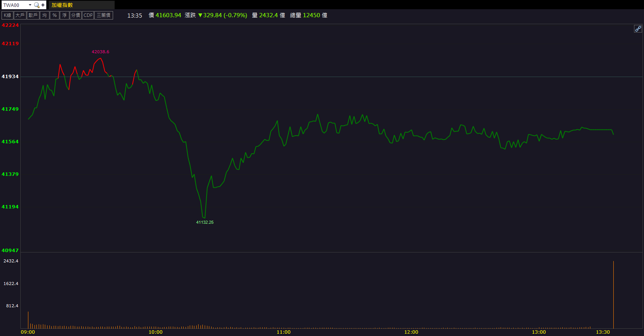The width and height of the screenshot is (644, 336).
Task: Click the 11:00 time axis label
Action: 283,332
